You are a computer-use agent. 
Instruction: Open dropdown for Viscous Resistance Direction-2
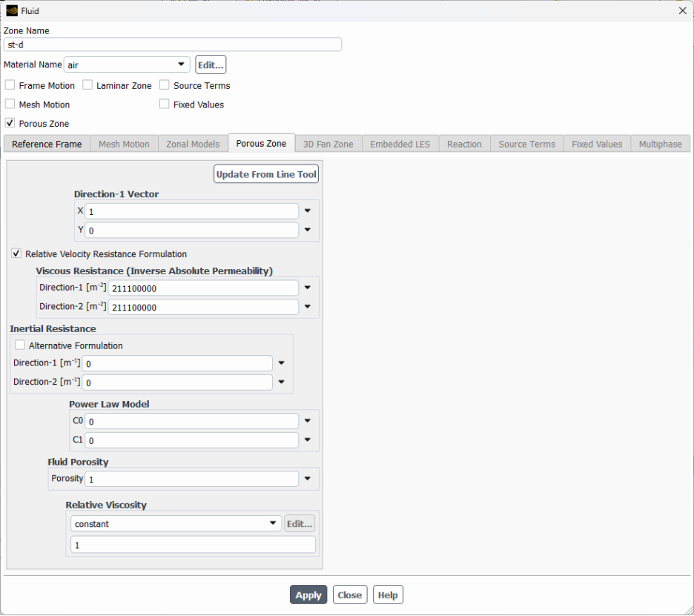tap(308, 307)
